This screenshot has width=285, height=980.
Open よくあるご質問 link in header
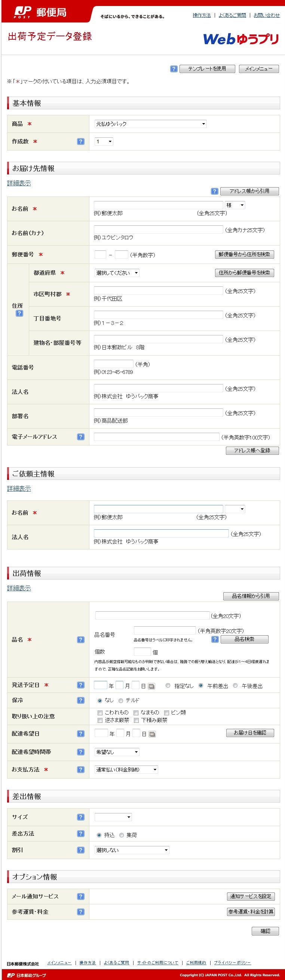tap(232, 15)
